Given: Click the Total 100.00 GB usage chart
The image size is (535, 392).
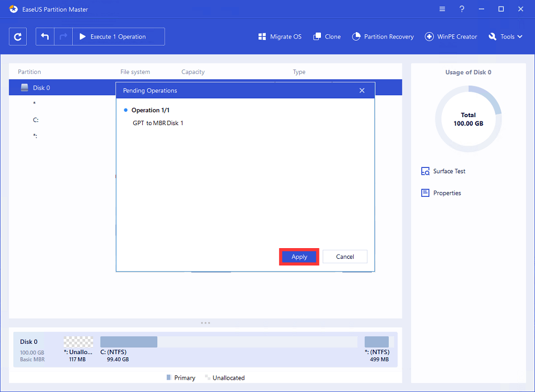Looking at the screenshot, I should tap(468, 118).
